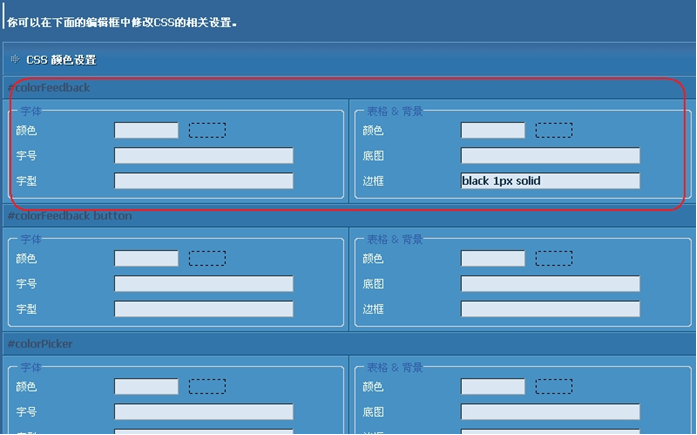The image size is (697, 435).
Task: Pick #colorPicker 字体 dashed color swatch
Action: pos(207,386)
